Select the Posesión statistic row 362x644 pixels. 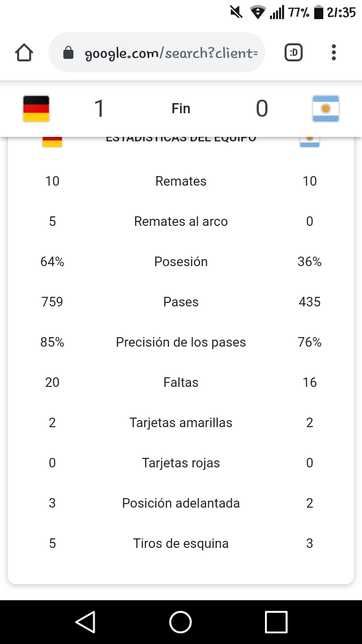pos(181,262)
